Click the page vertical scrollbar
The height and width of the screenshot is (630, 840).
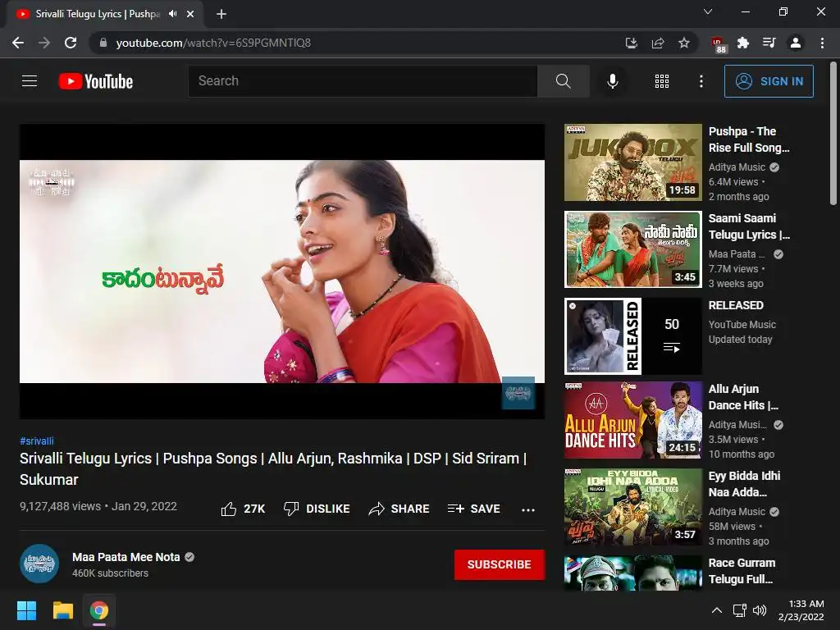(833, 134)
